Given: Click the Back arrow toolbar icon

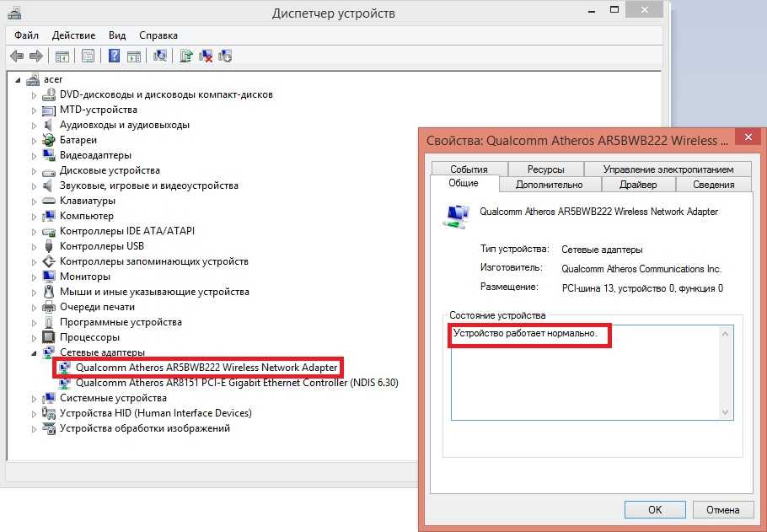Looking at the screenshot, I should pyautogui.click(x=17, y=56).
